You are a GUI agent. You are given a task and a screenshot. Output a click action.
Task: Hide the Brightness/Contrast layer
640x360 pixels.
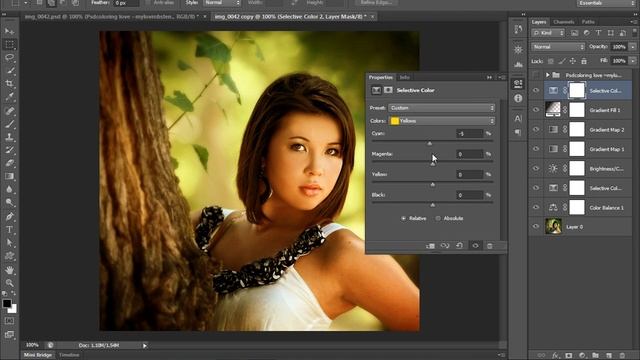point(536,168)
